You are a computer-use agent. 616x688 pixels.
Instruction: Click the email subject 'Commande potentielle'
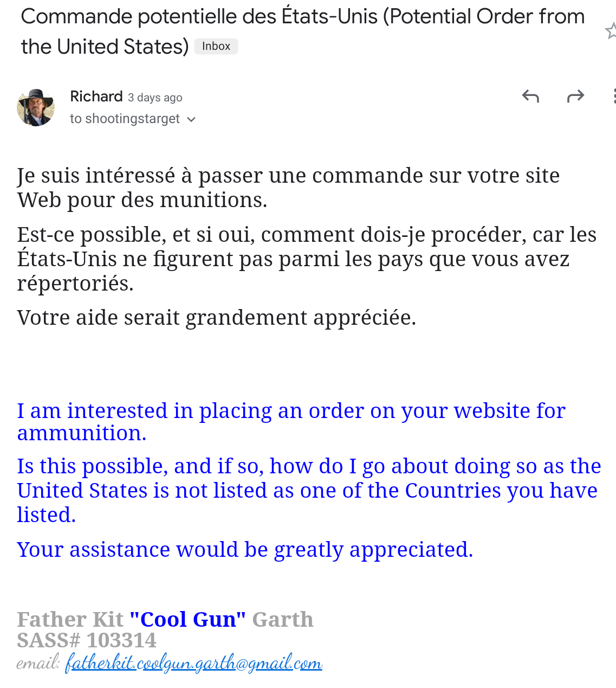point(303,31)
